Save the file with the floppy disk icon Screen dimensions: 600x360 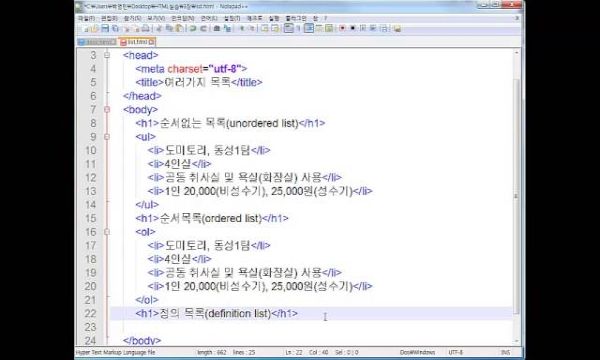pos(104,28)
